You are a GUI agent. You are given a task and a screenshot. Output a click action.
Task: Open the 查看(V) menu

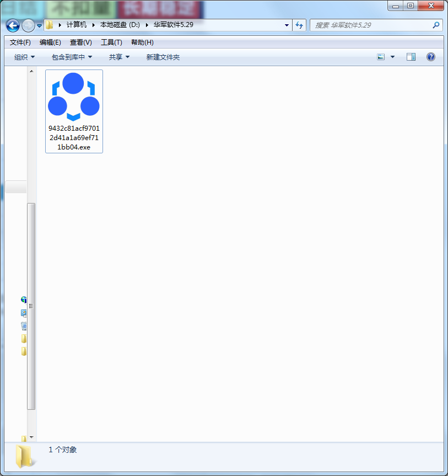80,42
